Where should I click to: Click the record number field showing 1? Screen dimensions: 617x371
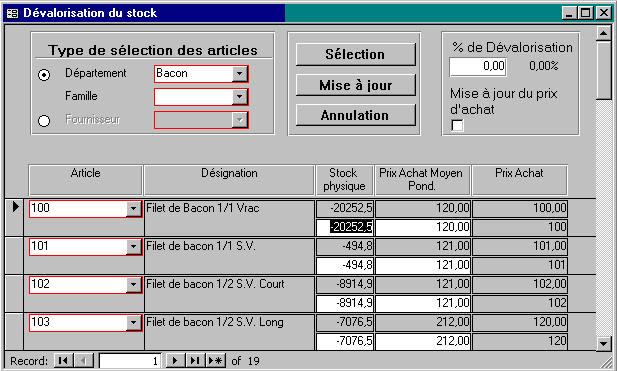[x=130, y=361]
